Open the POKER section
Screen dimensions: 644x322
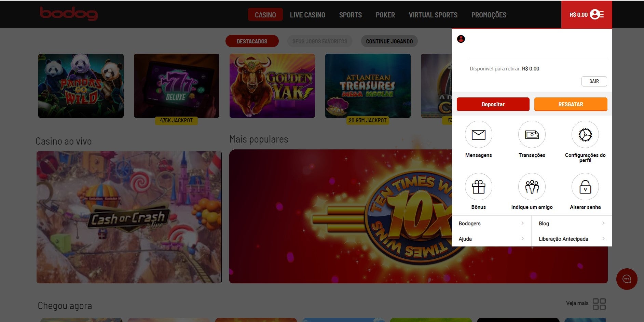click(x=385, y=15)
